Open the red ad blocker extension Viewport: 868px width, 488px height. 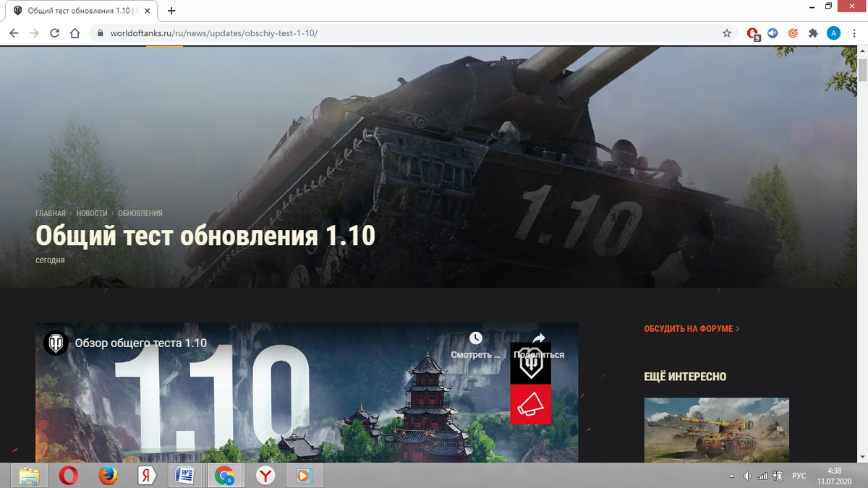tap(753, 34)
